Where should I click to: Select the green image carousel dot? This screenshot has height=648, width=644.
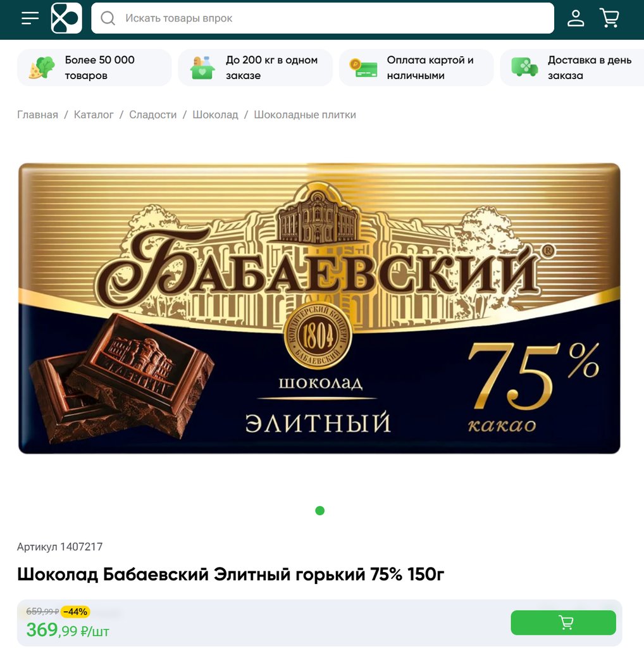[319, 511]
